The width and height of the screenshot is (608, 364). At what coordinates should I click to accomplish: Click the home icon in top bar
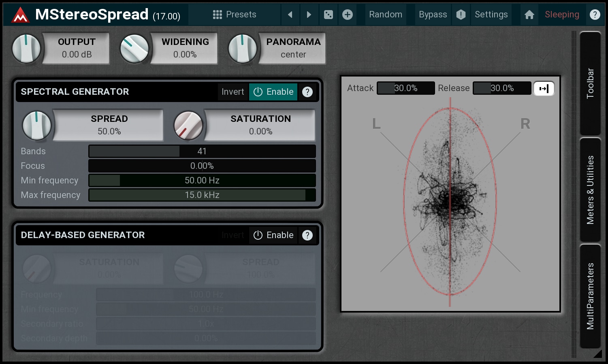pyautogui.click(x=529, y=15)
